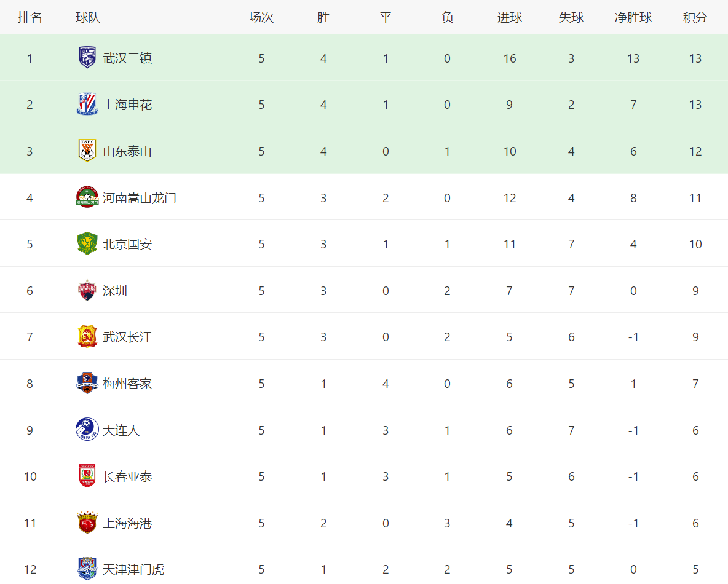Open the 武汉三镇 team name link
This screenshot has height=584, width=728.
pyautogui.click(x=127, y=58)
